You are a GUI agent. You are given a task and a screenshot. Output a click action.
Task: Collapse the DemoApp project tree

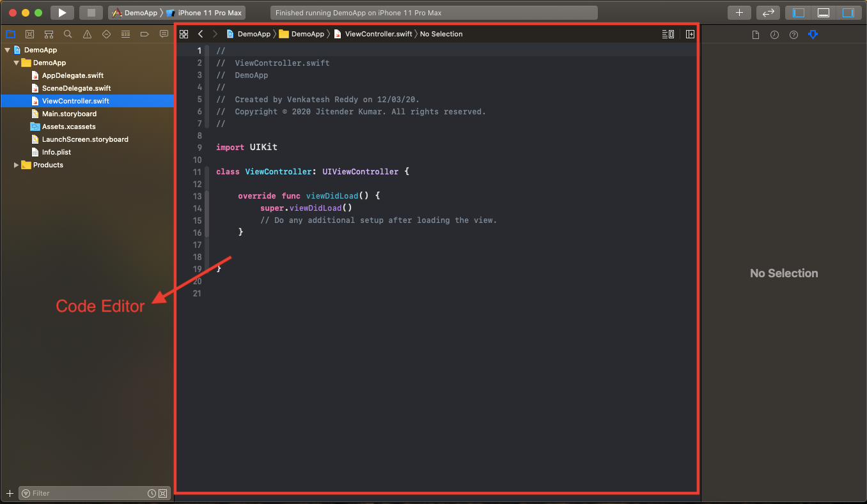coord(8,49)
